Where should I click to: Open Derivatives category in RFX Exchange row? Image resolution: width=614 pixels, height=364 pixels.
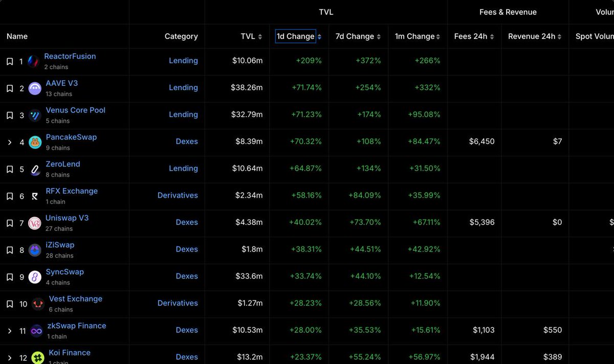(178, 195)
